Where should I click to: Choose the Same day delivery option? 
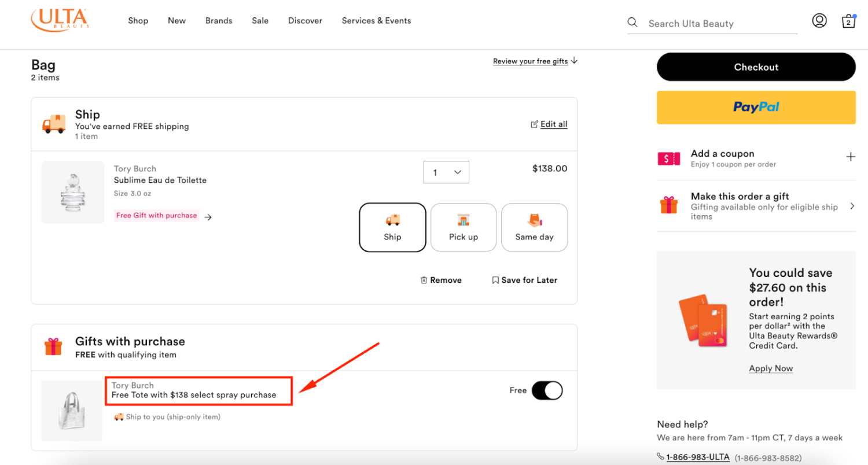[x=534, y=227]
